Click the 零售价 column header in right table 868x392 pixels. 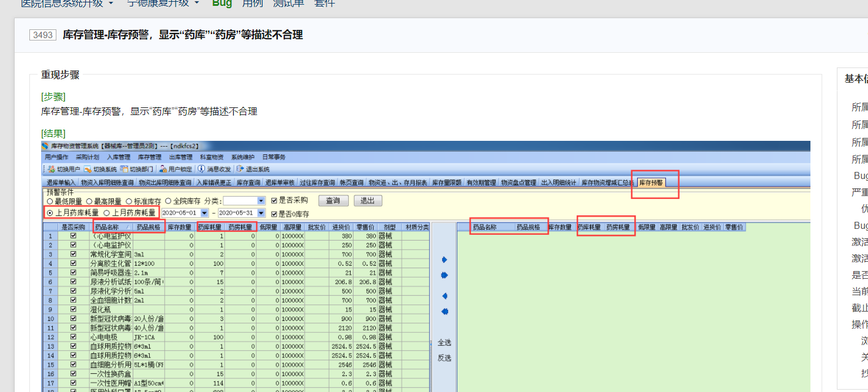point(735,227)
